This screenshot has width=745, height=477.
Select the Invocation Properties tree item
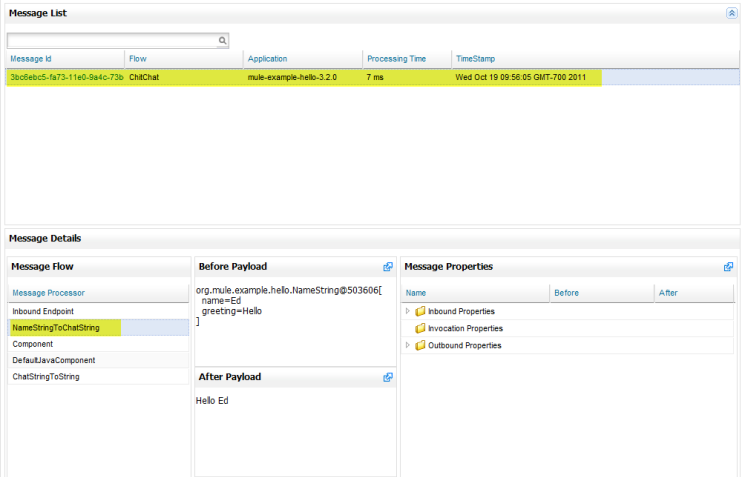pyautogui.click(x=465, y=328)
